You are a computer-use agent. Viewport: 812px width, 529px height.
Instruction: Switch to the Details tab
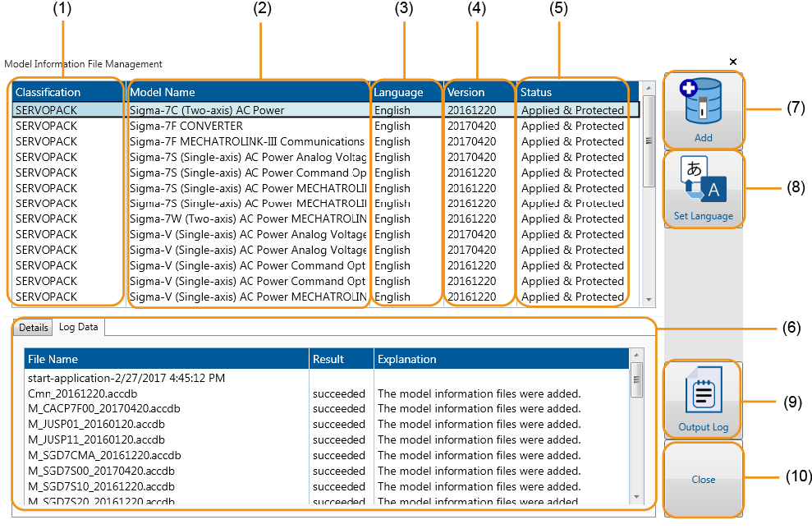pos(34,327)
